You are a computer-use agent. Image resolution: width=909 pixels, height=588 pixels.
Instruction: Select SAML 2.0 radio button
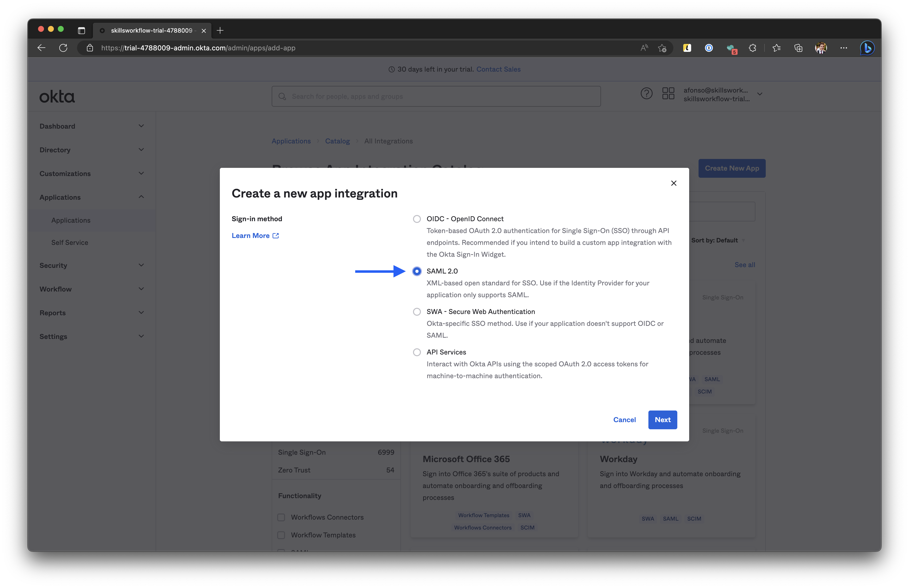(x=417, y=271)
